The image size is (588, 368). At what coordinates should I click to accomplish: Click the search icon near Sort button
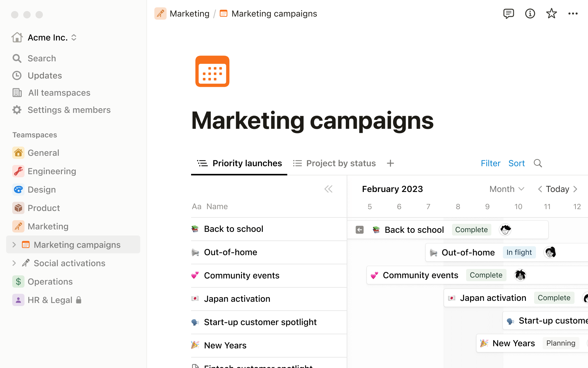coord(538,163)
